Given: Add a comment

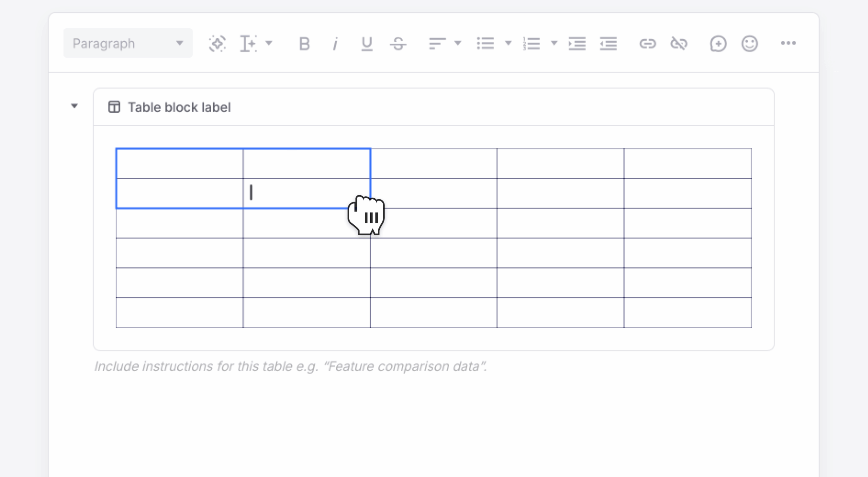Looking at the screenshot, I should pyautogui.click(x=718, y=43).
